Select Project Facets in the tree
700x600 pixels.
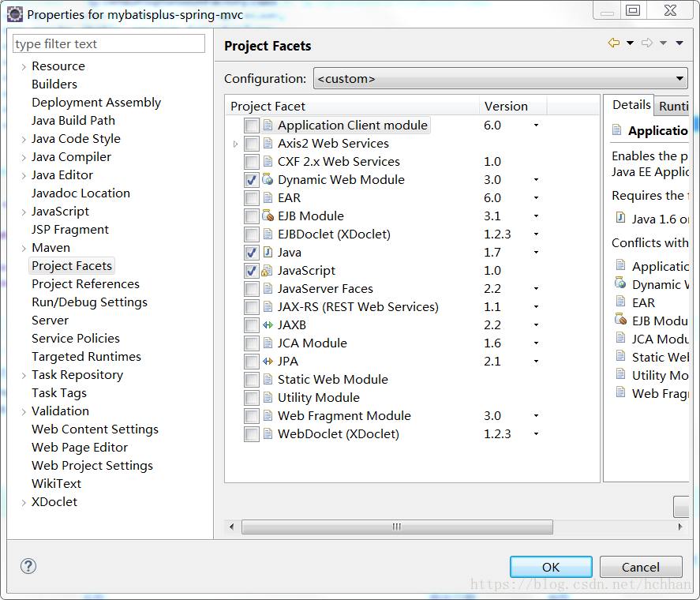(72, 266)
